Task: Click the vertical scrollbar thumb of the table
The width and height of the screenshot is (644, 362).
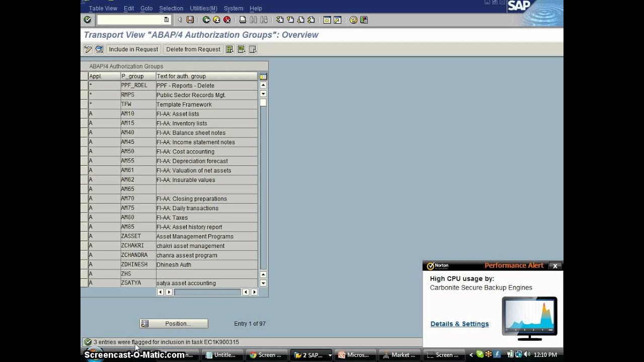Action: click(263, 103)
